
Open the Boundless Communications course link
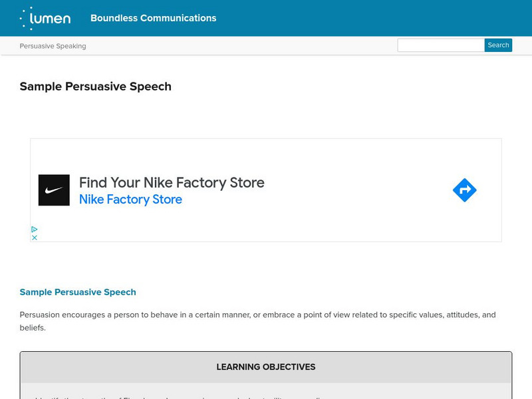pyautogui.click(x=153, y=18)
